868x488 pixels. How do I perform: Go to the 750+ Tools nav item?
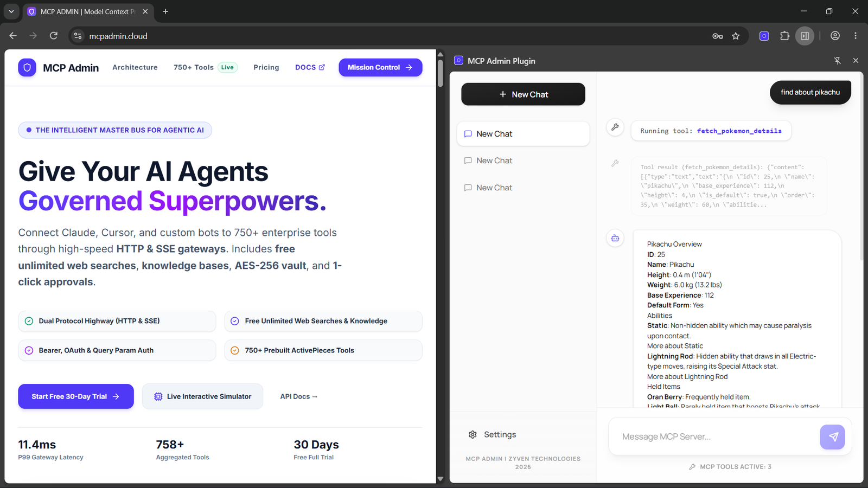[206, 67]
